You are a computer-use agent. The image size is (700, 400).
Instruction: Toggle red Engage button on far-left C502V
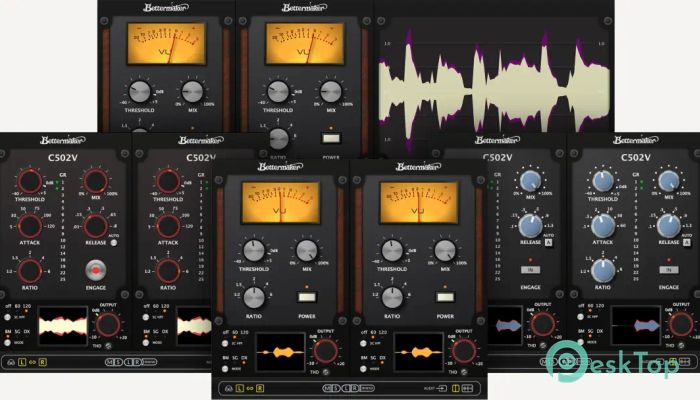(x=95, y=268)
